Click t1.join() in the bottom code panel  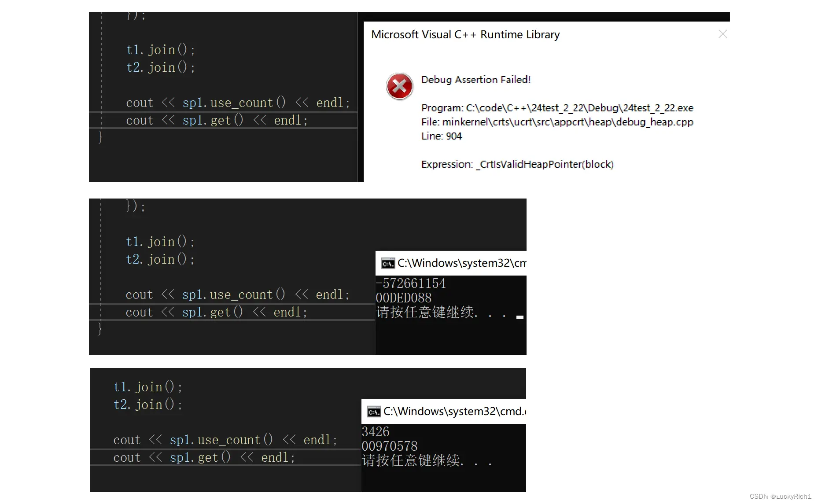tap(147, 387)
